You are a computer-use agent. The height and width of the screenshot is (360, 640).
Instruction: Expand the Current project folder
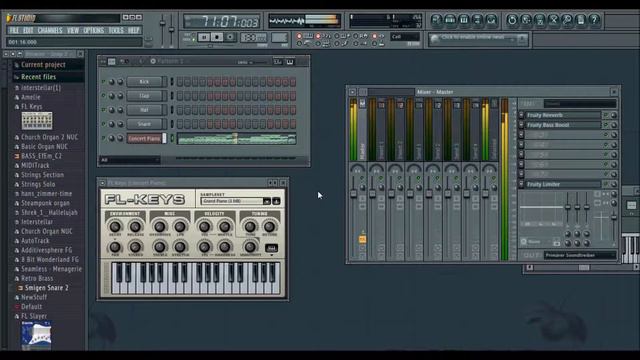[x=43, y=65]
